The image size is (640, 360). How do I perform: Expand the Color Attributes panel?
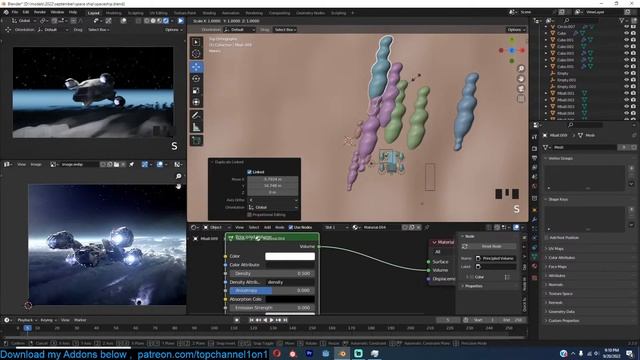click(562, 258)
